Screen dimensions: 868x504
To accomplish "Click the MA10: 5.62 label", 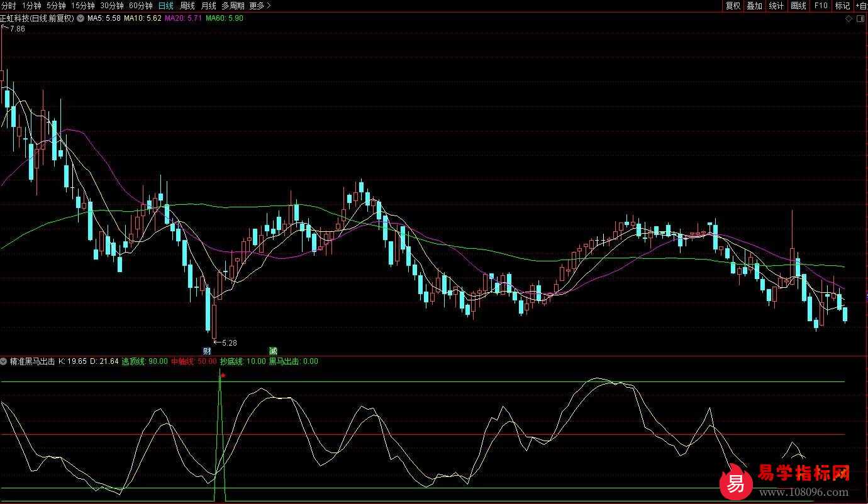I will coord(142,18).
